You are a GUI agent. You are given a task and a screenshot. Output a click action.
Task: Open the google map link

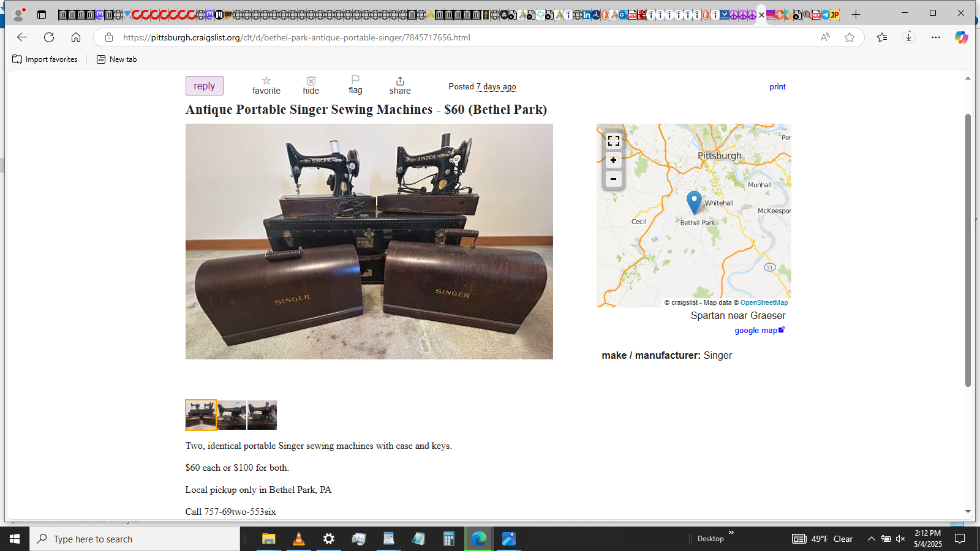[x=759, y=331]
